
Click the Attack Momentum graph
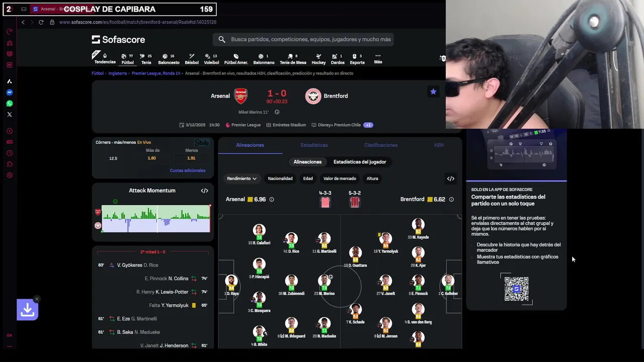[x=156, y=219]
